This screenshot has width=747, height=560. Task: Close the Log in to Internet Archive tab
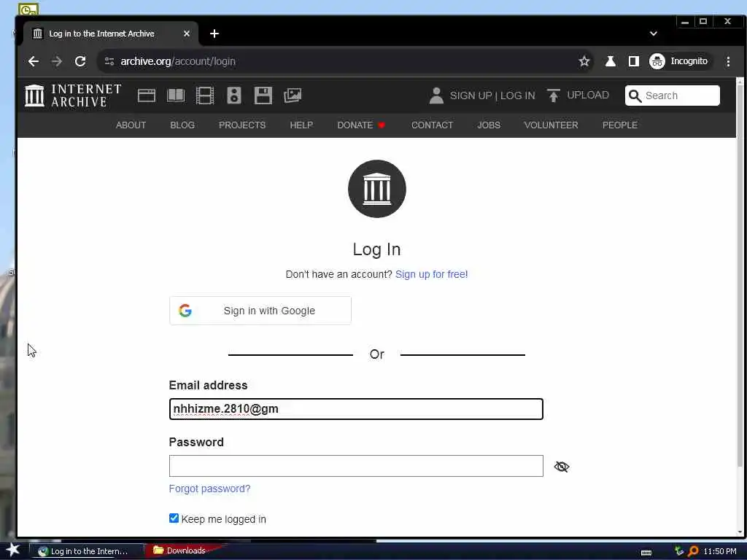click(x=187, y=34)
